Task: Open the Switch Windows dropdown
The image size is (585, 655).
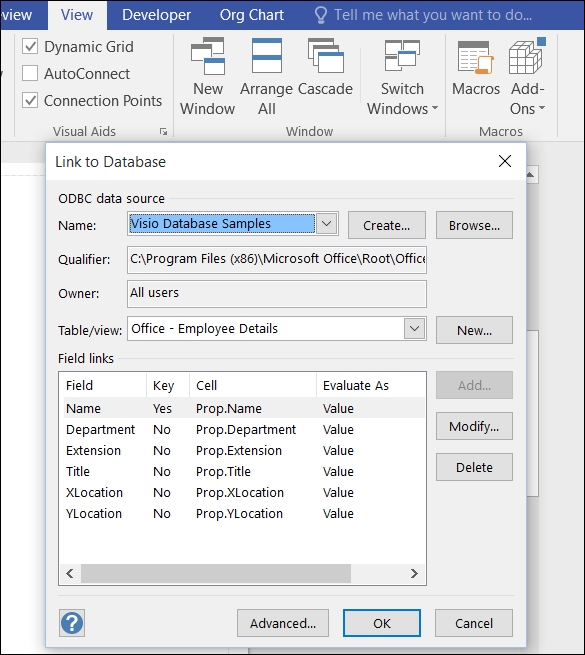Action: [x=402, y=77]
